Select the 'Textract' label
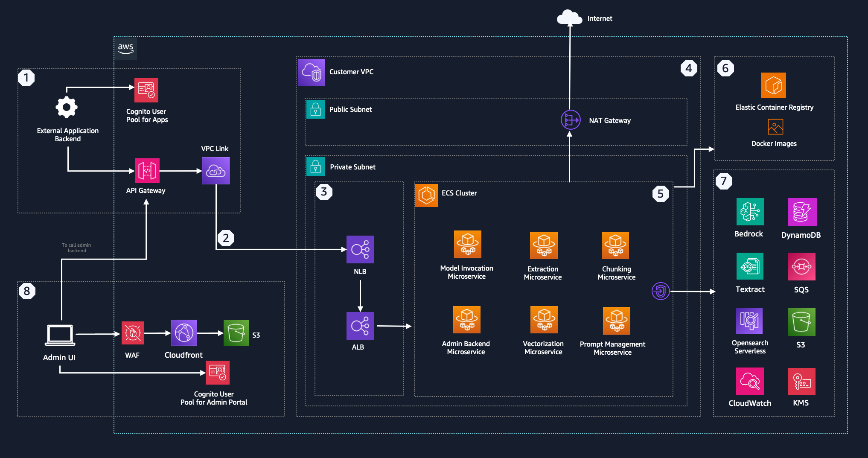The width and height of the screenshot is (868, 458). (750, 289)
